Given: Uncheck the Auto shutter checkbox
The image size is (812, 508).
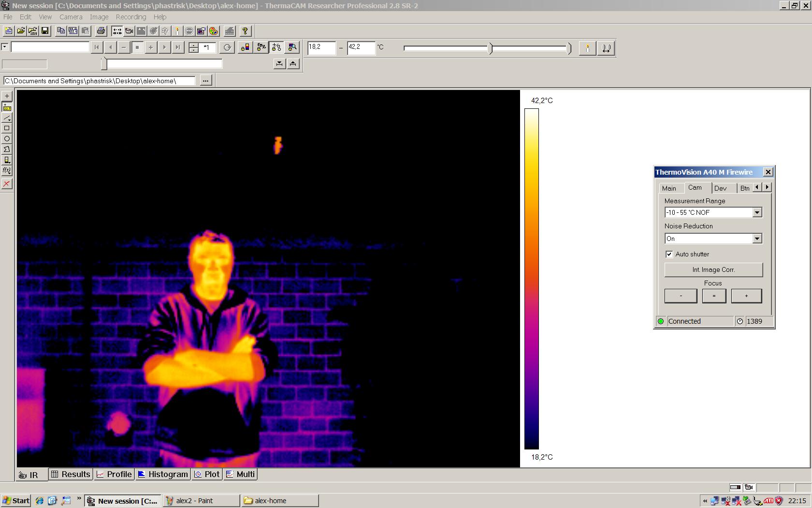Looking at the screenshot, I should 669,254.
